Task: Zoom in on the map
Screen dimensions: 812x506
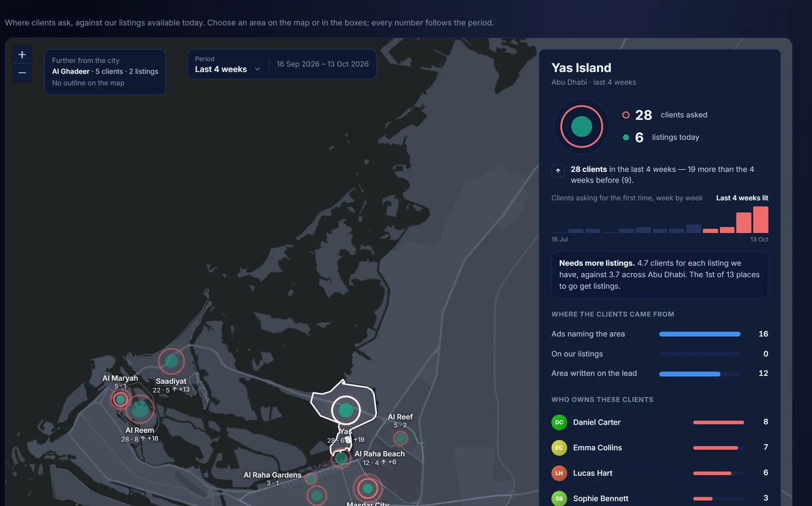Action: pos(22,54)
